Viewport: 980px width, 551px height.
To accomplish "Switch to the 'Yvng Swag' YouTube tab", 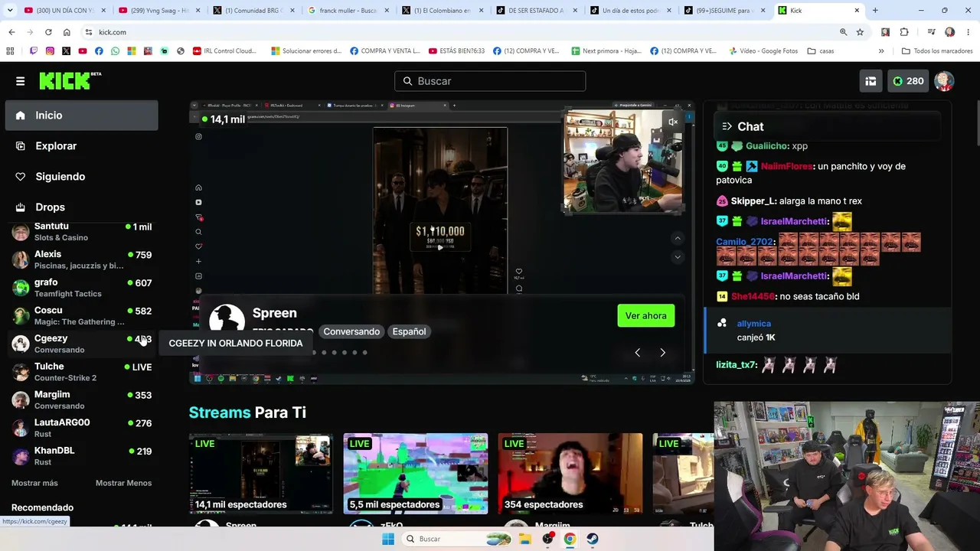I will click(x=160, y=11).
